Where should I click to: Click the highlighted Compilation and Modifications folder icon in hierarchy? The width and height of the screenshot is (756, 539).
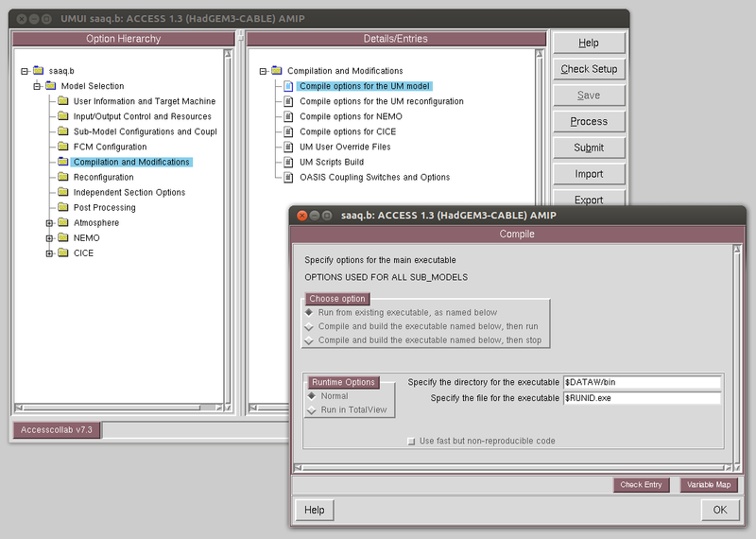63,162
